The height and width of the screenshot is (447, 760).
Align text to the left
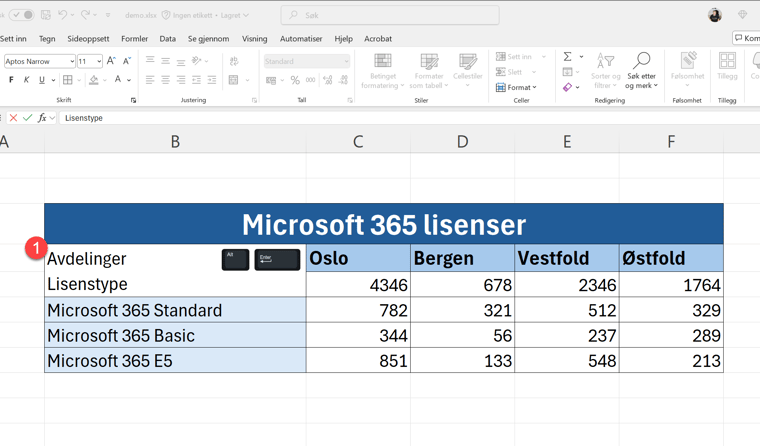(x=150, y=80)
